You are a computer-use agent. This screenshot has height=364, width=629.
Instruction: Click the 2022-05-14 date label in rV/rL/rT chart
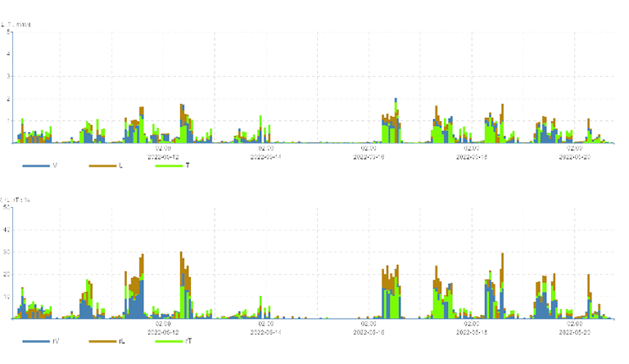265,332
